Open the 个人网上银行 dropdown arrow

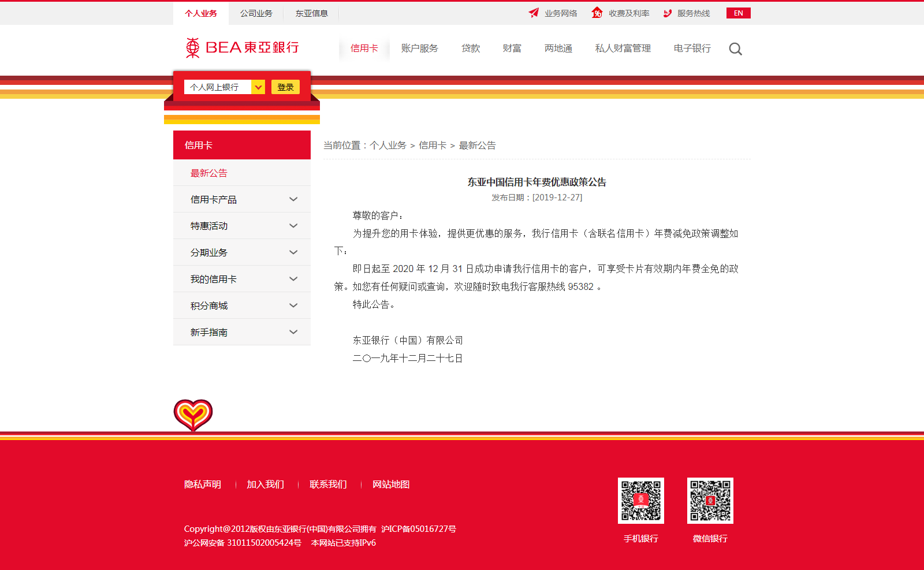coord(258,87)
